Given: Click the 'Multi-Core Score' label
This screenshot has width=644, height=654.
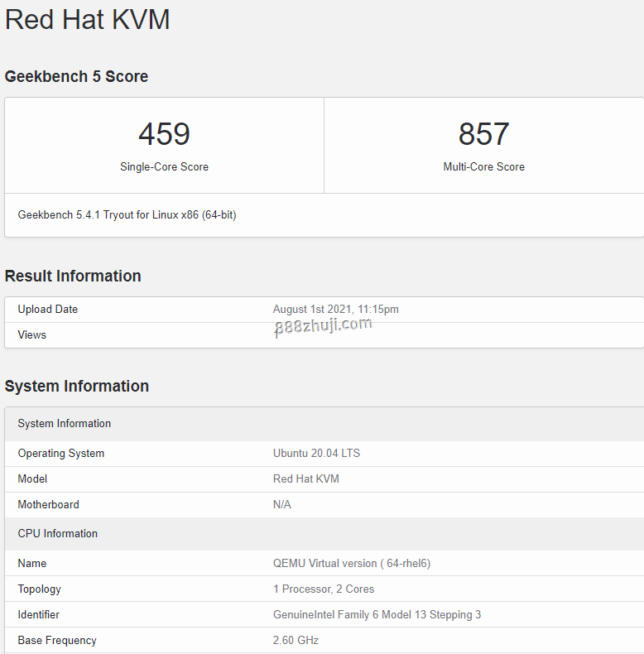Looking at the screenshot, I should tap(484, 167).
